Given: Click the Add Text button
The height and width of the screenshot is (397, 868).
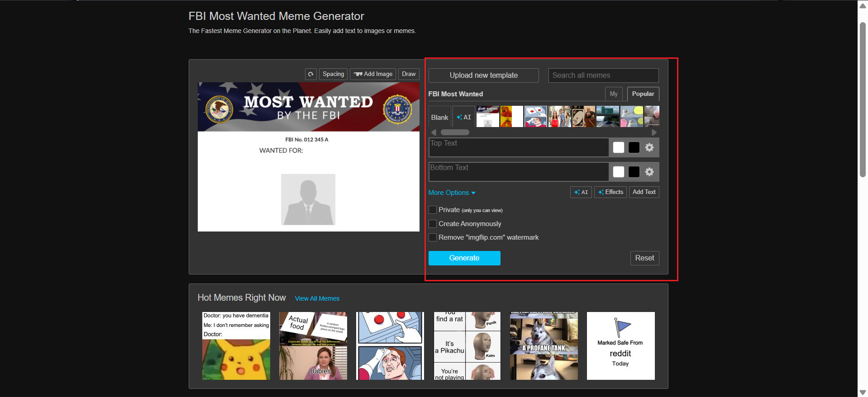Looking at the screenshot, I should point(644,192).
